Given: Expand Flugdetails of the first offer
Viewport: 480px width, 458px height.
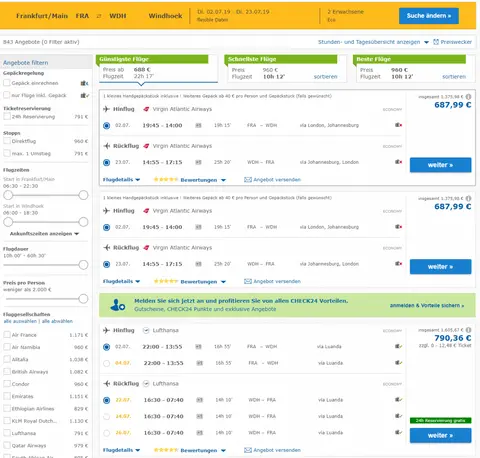Looking at the screenshot, I should tap(121, 180).
